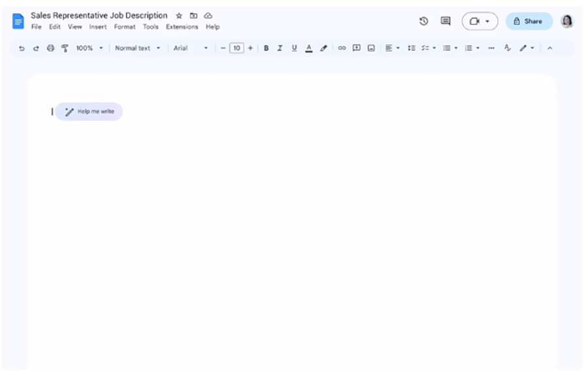The height and width of the screenshot is (375, 588).
Task: Open the text color picker
Action: [308, 48]
